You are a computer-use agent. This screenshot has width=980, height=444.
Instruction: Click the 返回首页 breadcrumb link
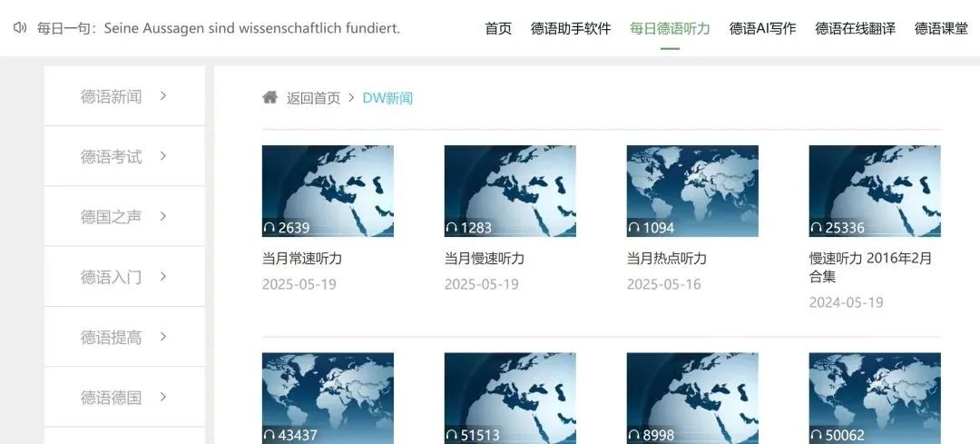313,98
